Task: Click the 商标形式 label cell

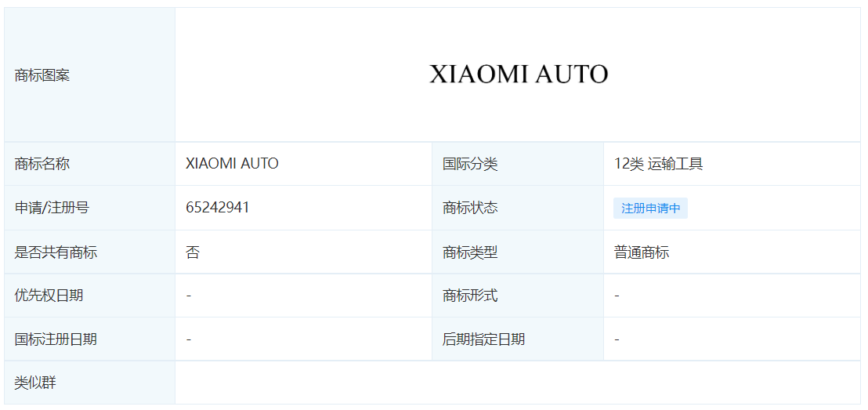Action: [x=518, y=296]
